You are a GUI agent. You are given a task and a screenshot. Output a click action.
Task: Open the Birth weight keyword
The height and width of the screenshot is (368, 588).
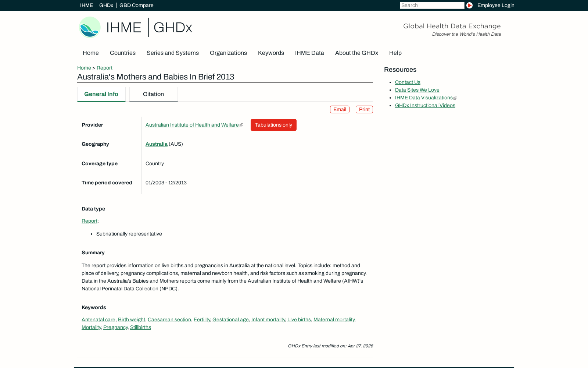pyautogui.click(x=132, y=320)
